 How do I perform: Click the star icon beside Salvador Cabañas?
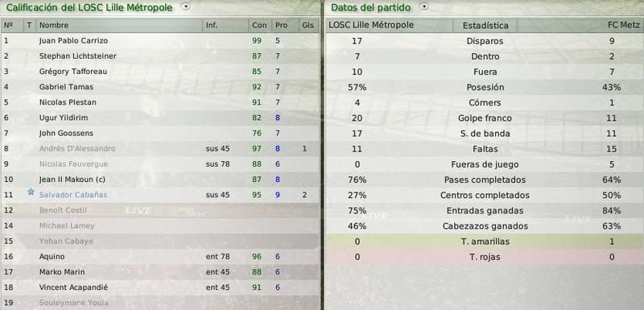31,192
